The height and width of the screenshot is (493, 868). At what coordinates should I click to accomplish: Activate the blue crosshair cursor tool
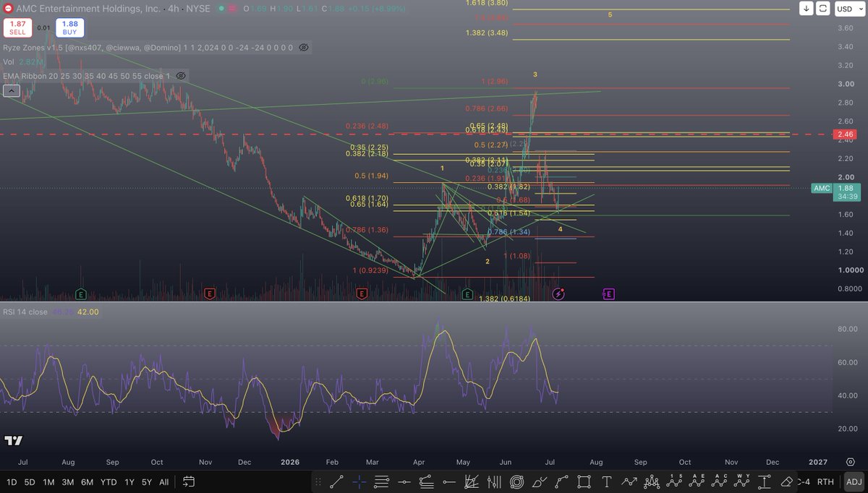pyautogui.click(x=359, y=481)
